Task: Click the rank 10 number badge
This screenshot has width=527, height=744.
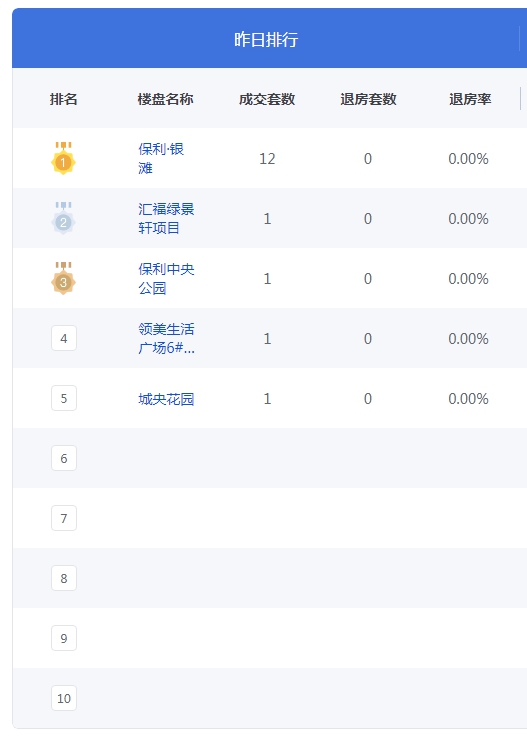Action: tap(64, 698)
